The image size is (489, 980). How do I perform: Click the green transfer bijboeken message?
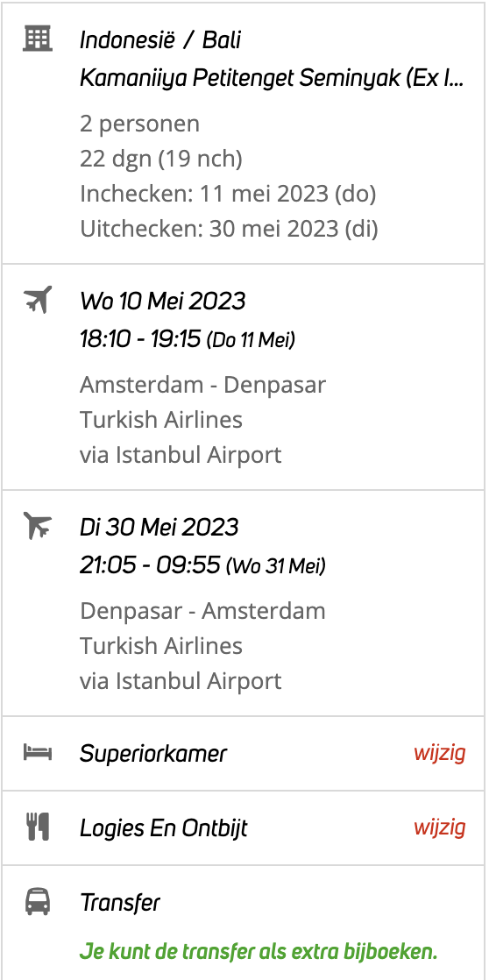pyautogui.click(x=258, y=952)
